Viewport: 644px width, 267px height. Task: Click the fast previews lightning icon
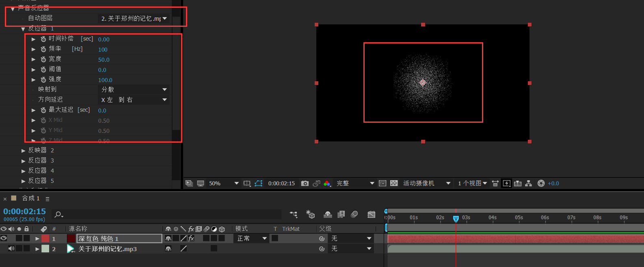point(506,183)
